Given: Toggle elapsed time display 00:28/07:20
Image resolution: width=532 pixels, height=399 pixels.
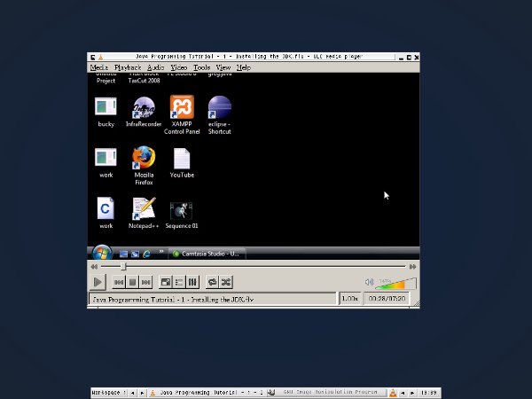Looking at the screenshot, I should click(x=387, y=299).
